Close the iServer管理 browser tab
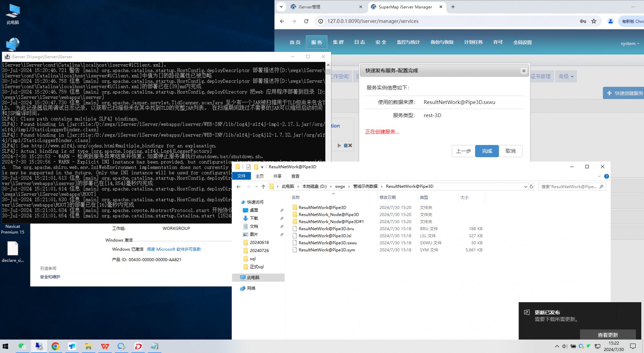 pos(361,7)
